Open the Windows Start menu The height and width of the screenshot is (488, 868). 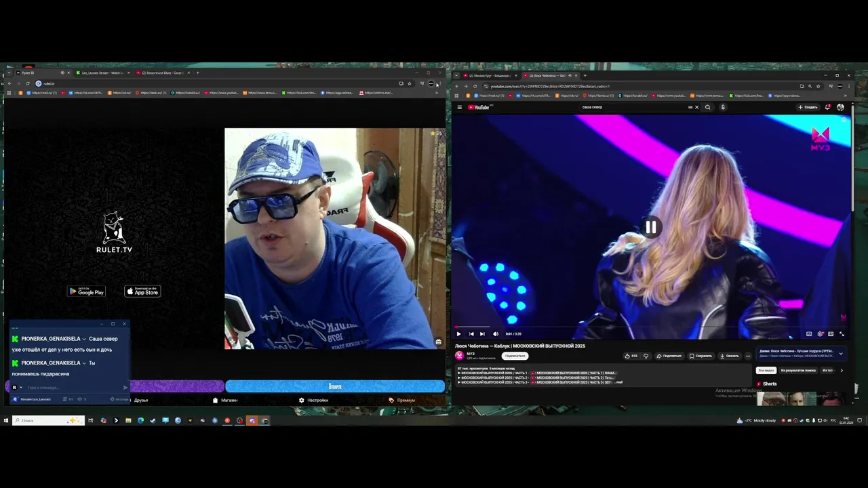click(5, 420)
